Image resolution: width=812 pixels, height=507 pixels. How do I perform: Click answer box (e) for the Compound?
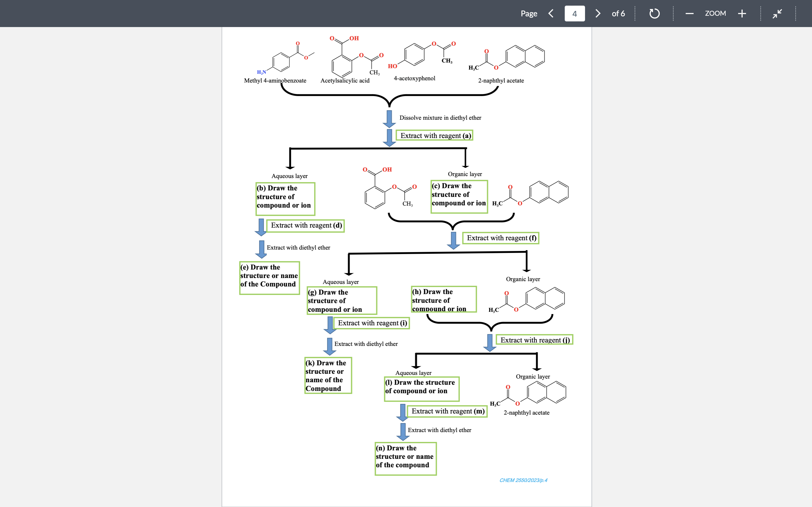pyautogui.click(x=269, y=278)
